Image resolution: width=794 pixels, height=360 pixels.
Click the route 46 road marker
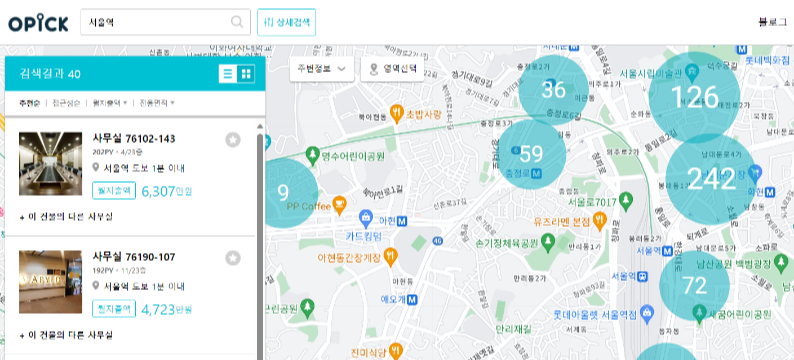(438, 242)
